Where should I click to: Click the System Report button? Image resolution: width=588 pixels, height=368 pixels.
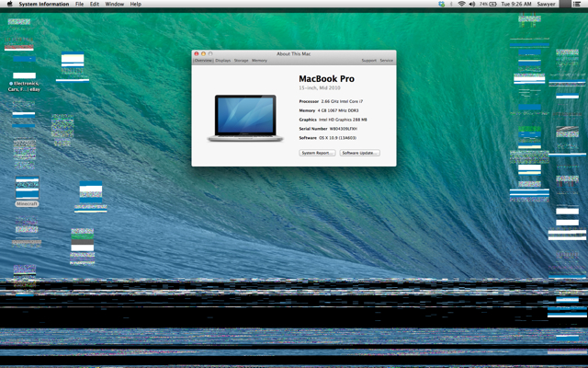tap(317, 153)
